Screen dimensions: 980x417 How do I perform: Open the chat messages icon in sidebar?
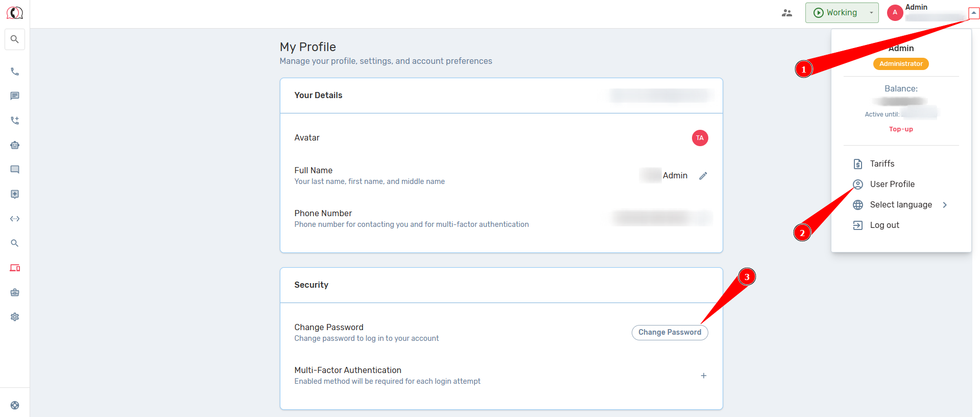(x=15, y=96)
